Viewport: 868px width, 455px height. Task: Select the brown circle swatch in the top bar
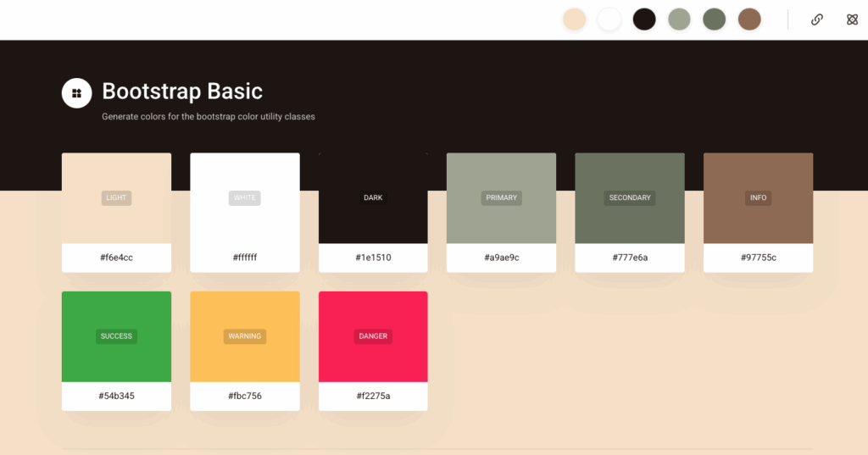pos(749,19)
